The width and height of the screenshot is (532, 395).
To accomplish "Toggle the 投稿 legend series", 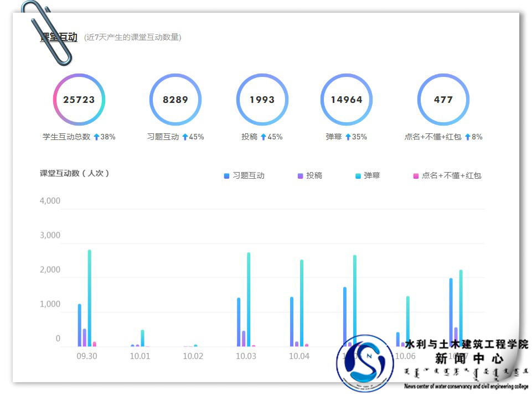I will coord(310,175).
